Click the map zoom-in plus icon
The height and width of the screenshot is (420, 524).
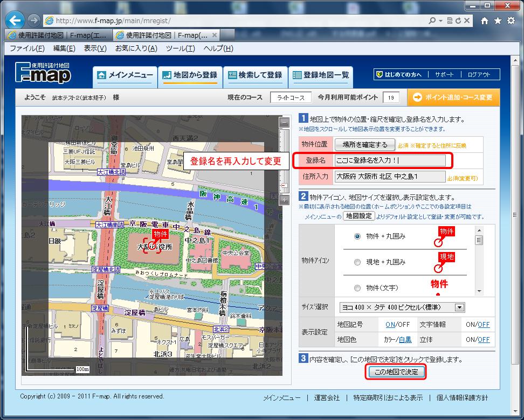[x=284, y=200]
